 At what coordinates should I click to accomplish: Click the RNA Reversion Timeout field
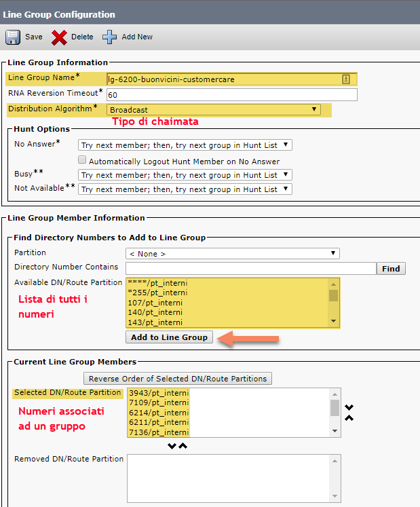pyautogui.click(x=232, y=95)
